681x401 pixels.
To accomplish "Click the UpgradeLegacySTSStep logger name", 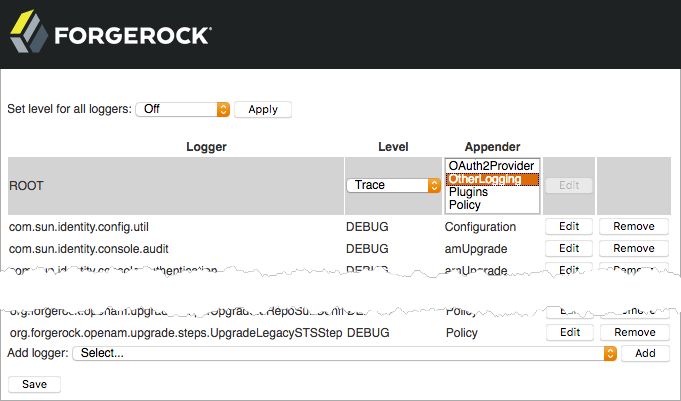I will [x=176, y=333].
